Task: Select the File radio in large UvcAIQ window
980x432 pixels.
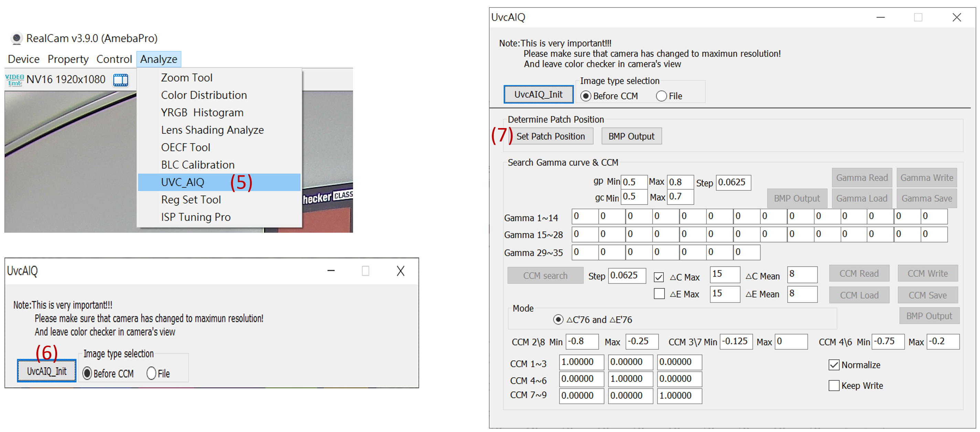Action: click(x=661, y=96)
